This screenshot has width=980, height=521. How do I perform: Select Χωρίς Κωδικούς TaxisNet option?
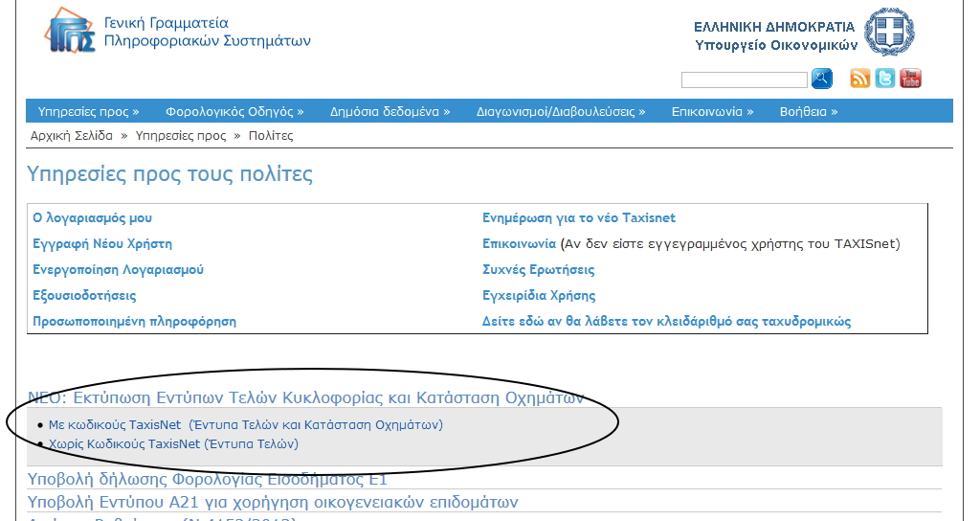pyautogui.click(x=173, y=444)
